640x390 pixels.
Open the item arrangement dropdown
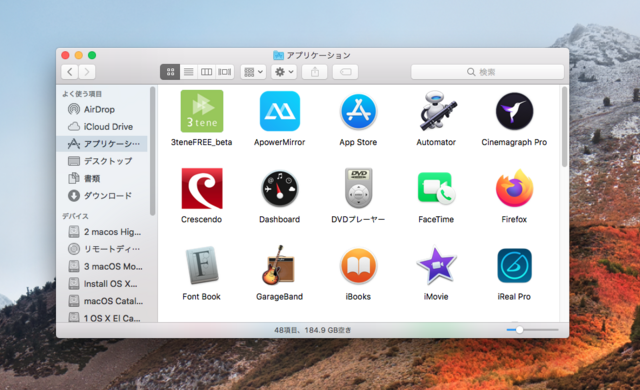click(253, 72)
